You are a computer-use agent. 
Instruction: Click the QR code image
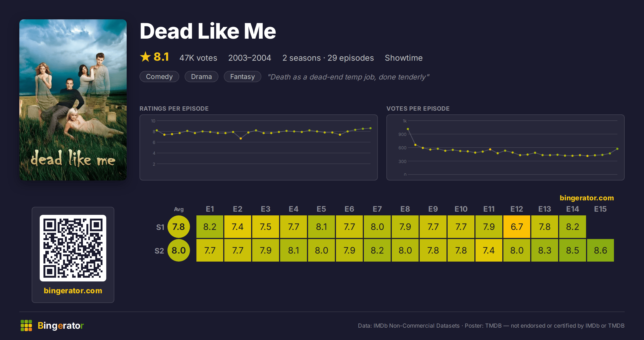click(x=73, y=248)
